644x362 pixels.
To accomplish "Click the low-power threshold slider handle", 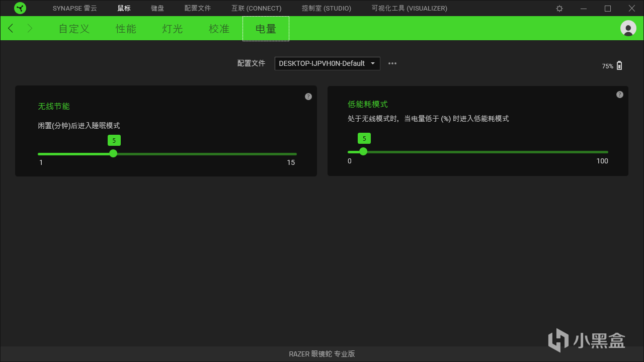I will [363, 151].
